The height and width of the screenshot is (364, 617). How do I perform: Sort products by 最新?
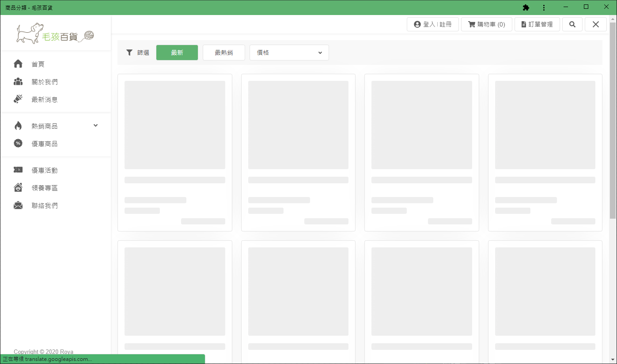point(177,53)
